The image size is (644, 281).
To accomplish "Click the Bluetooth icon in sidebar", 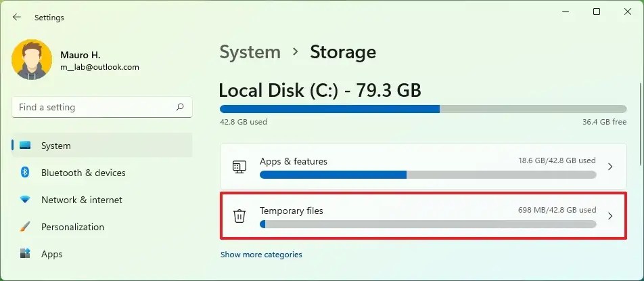I will coord(26,173).
